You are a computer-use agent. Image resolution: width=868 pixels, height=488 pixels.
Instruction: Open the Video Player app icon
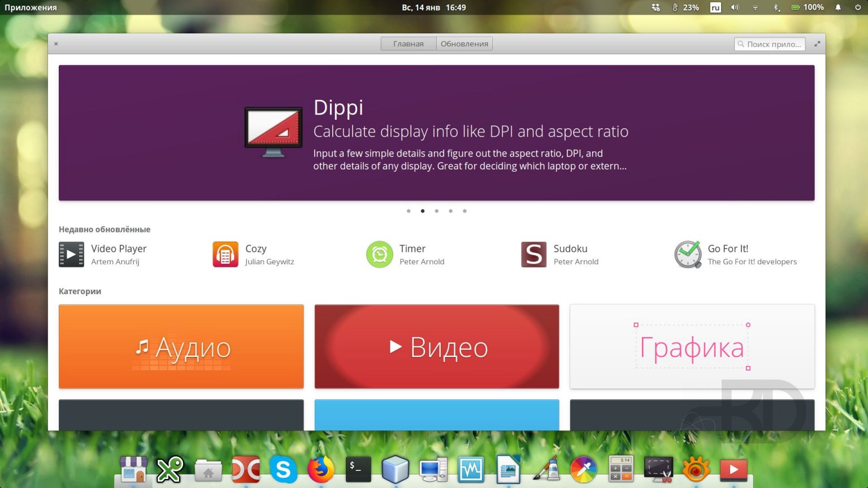coord(72,254)
